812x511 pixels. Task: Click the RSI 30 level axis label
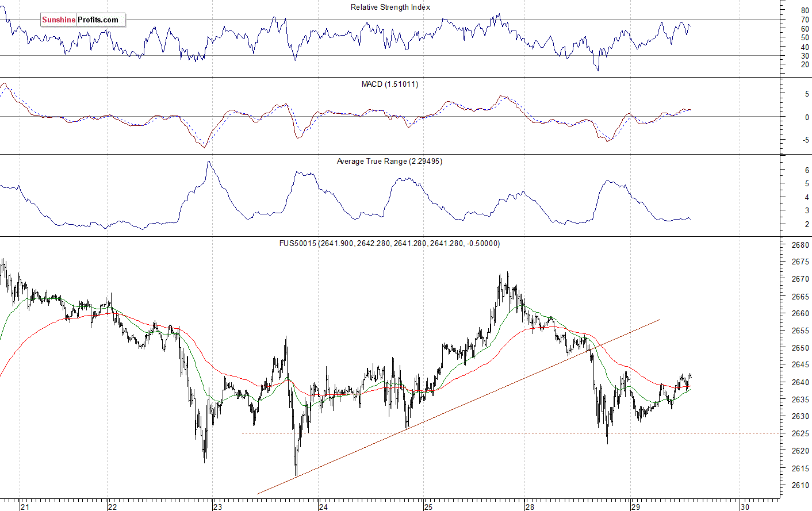pos(805,56)
